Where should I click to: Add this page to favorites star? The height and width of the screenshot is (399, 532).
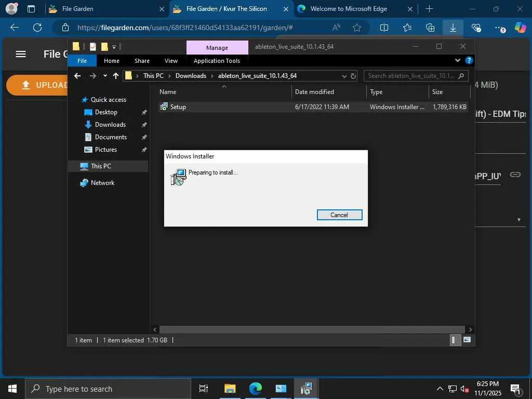coord(356,28)
